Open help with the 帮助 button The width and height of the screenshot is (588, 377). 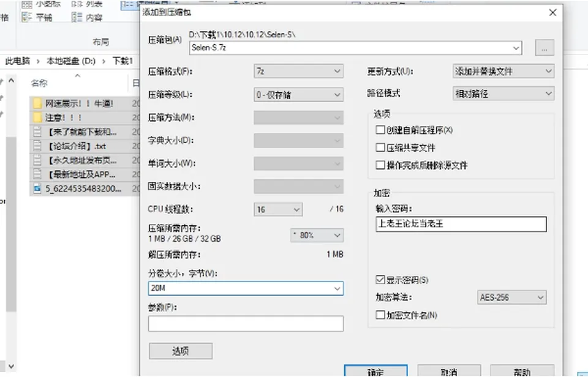[x=522, y=371]
